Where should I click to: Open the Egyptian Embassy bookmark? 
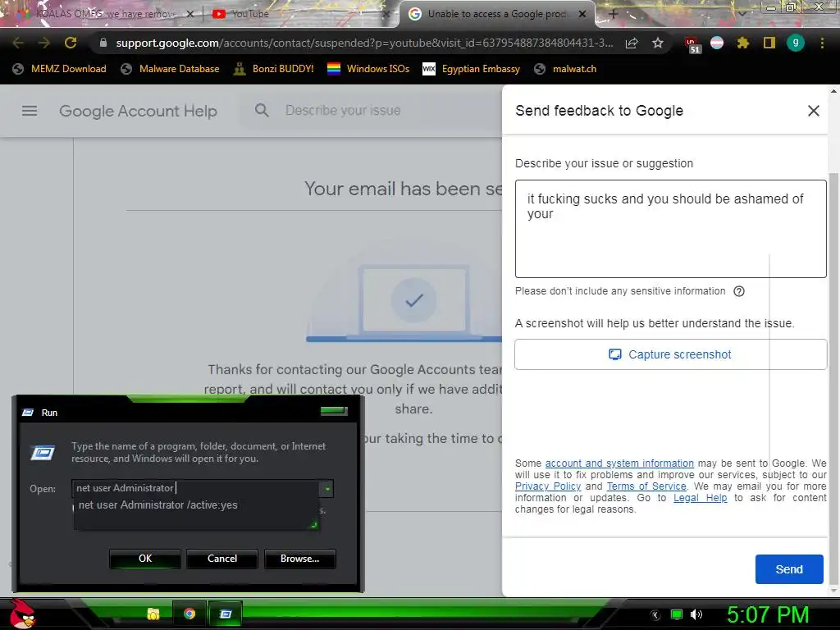point(472,69)
